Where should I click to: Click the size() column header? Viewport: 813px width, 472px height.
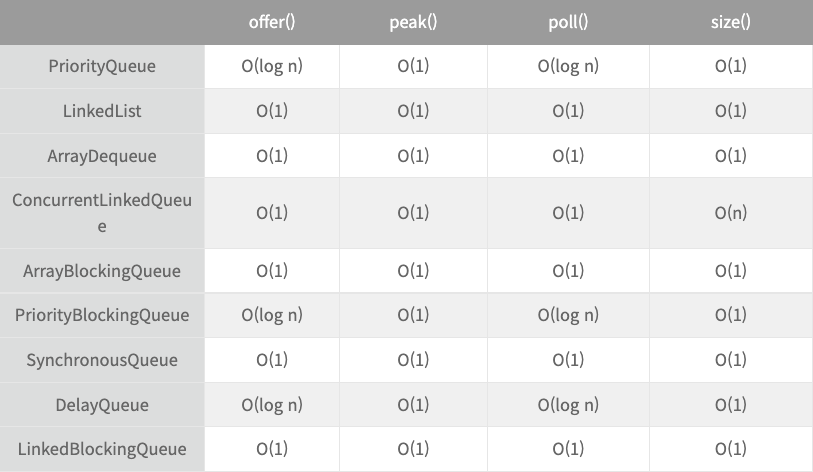pos(730,23)
